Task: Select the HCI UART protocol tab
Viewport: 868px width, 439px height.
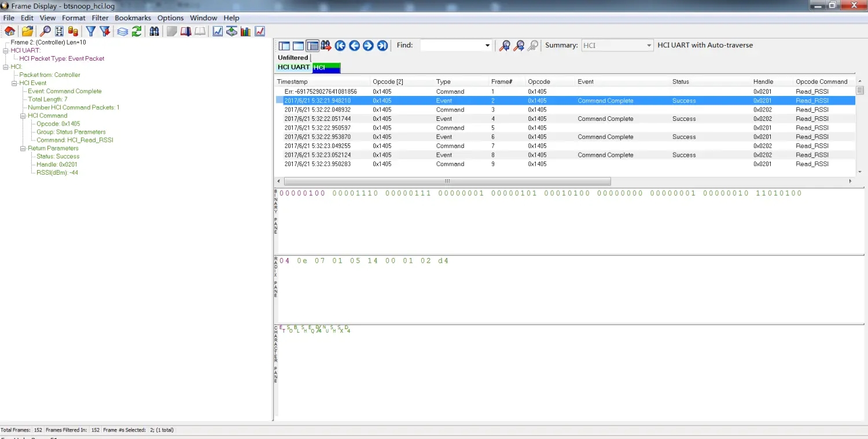Action: 294,68
